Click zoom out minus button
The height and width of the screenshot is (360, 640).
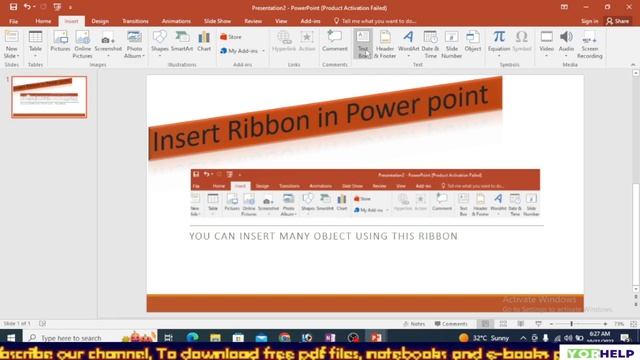(x=551, y=324)
